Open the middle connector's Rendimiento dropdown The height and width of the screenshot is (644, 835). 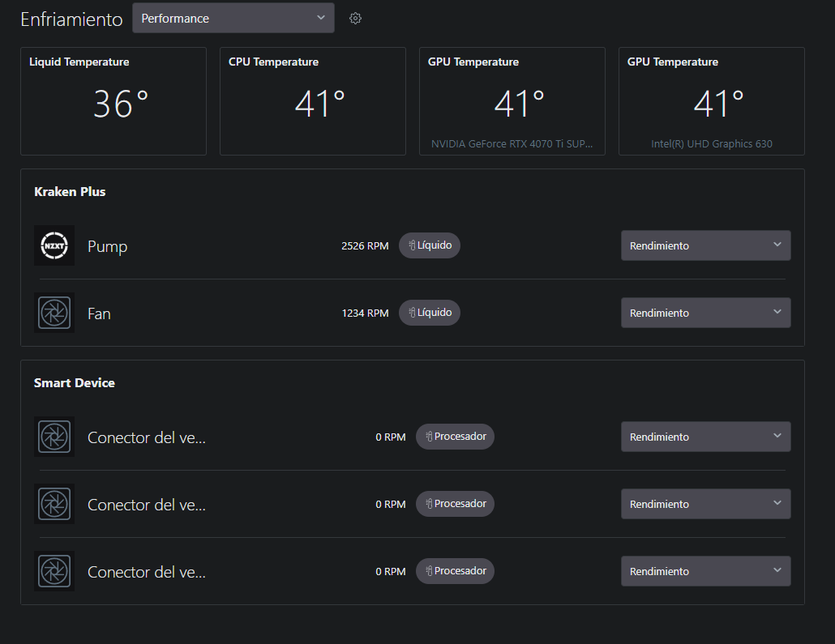point(705,504)
